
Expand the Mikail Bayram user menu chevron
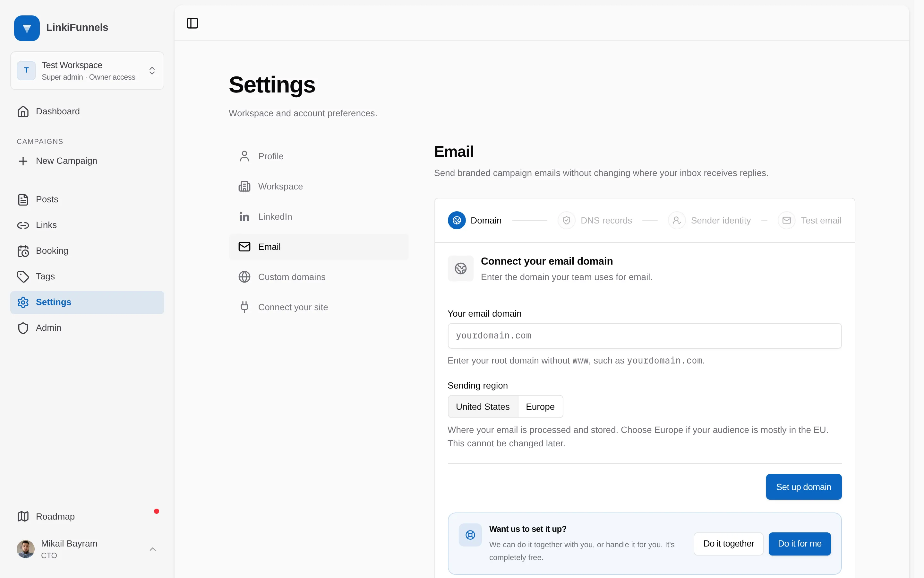(153, 549)
